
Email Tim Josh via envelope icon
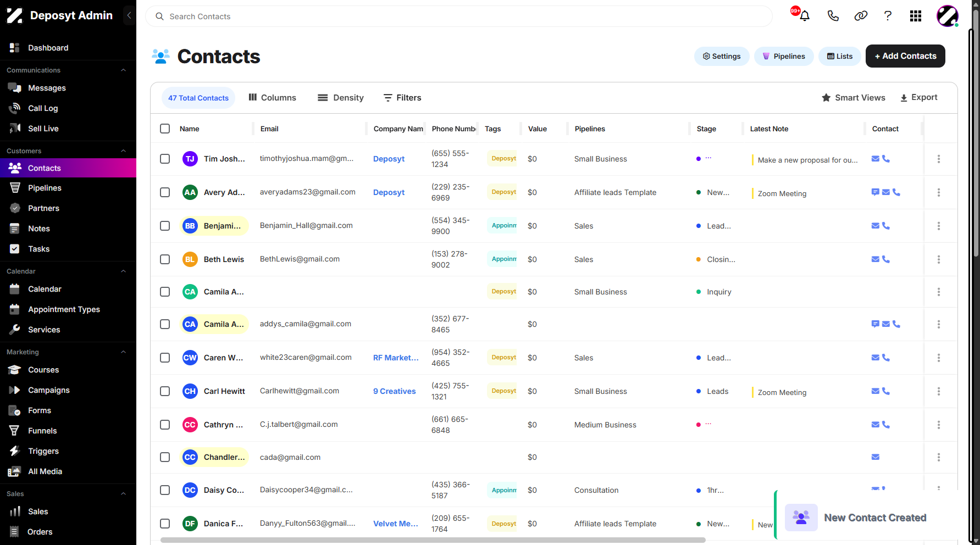pos(876,159)
